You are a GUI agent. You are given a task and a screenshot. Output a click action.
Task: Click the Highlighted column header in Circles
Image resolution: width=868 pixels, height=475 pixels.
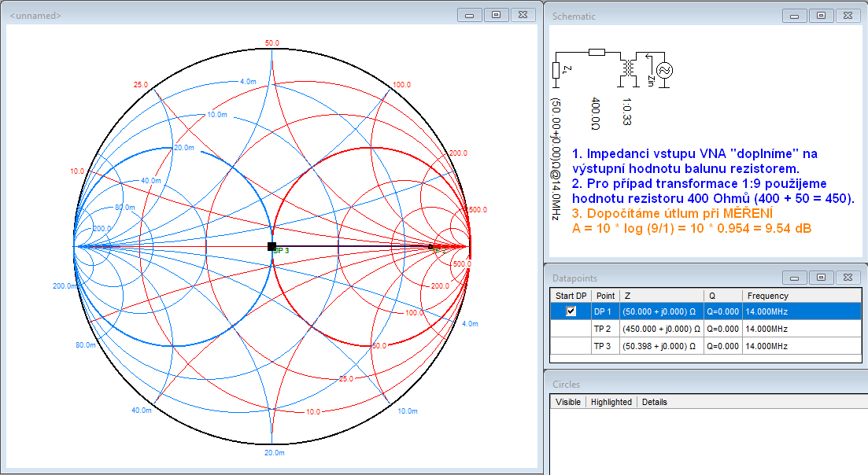611,402
